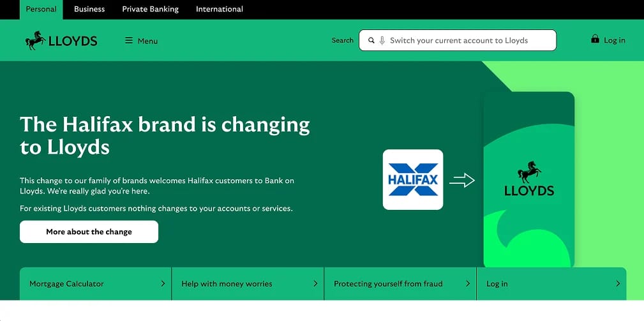The height and width of the screenshot is (321, 644).
Task: Click the hamburger Menu icon
Action: pyautogui.click(x=129, y=40)
